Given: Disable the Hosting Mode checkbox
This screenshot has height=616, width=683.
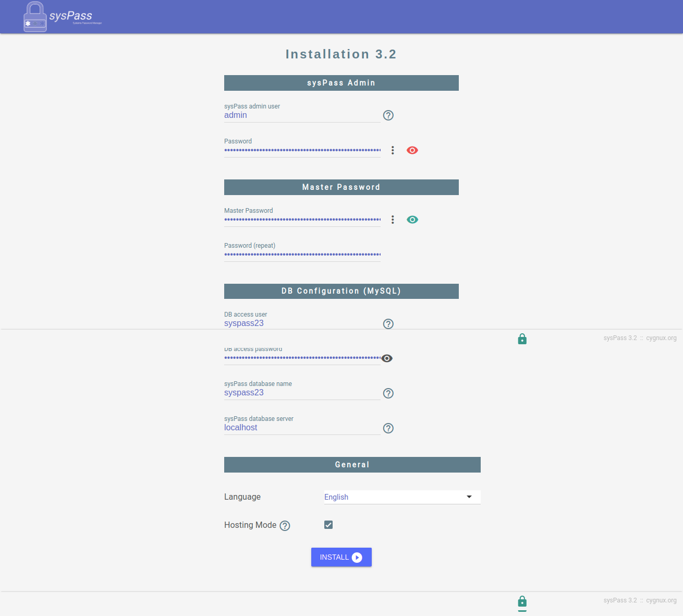Looking at the screenshot, I should (x=328, y=525).
